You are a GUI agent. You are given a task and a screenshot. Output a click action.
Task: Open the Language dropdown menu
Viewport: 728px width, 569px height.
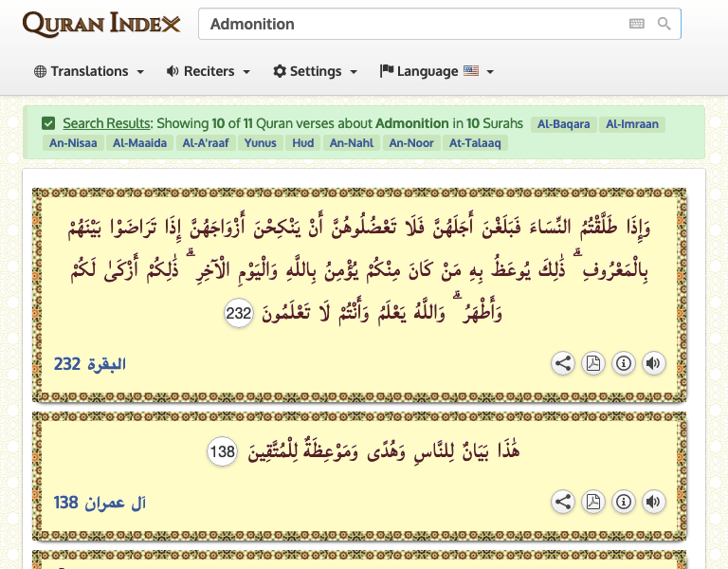pyautogui.click(x=436, y=71)
